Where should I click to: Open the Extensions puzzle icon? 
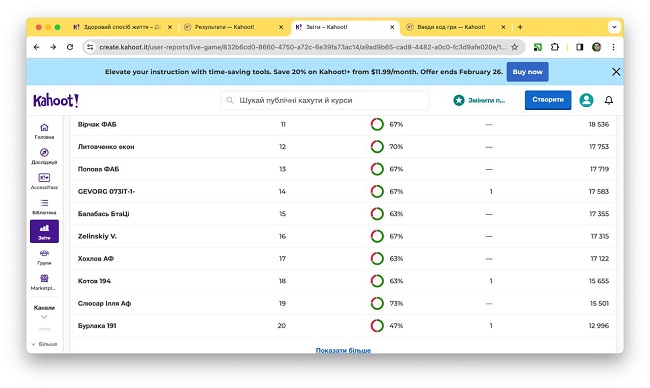(x=555, y=47)
